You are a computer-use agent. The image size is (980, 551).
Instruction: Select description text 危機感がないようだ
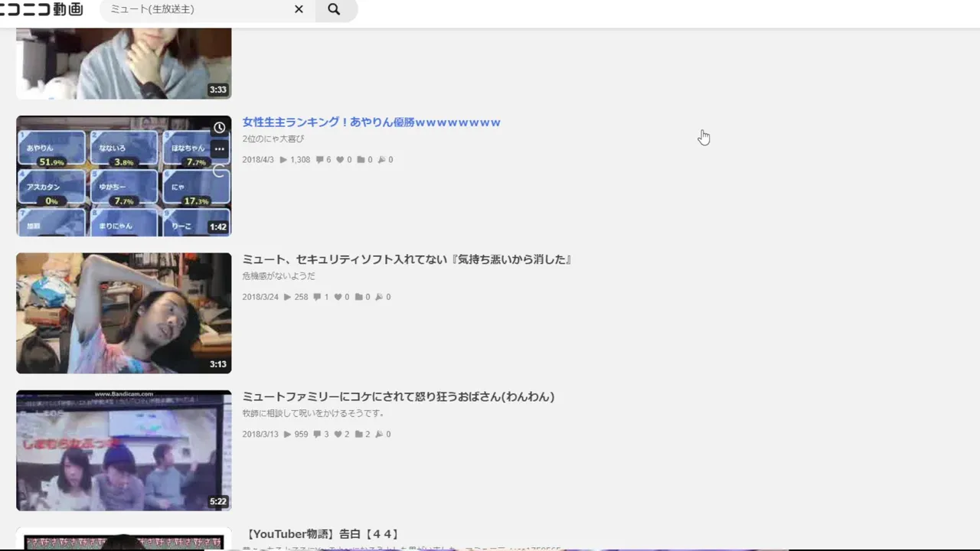(279, 275)
